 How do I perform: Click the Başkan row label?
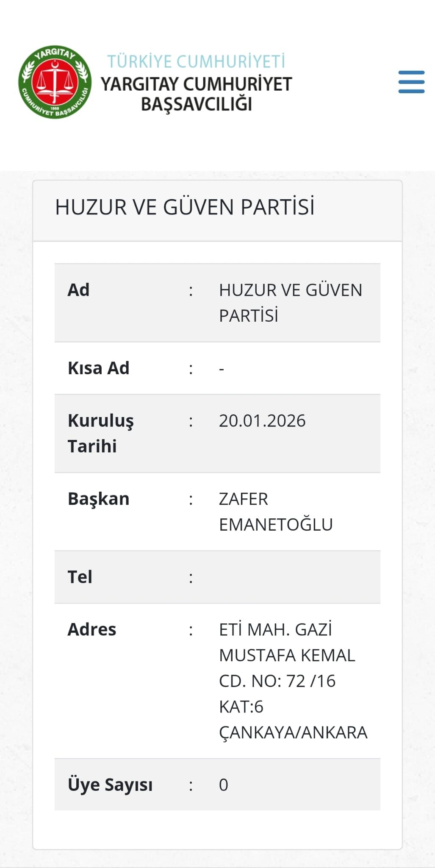pos(99,499)
